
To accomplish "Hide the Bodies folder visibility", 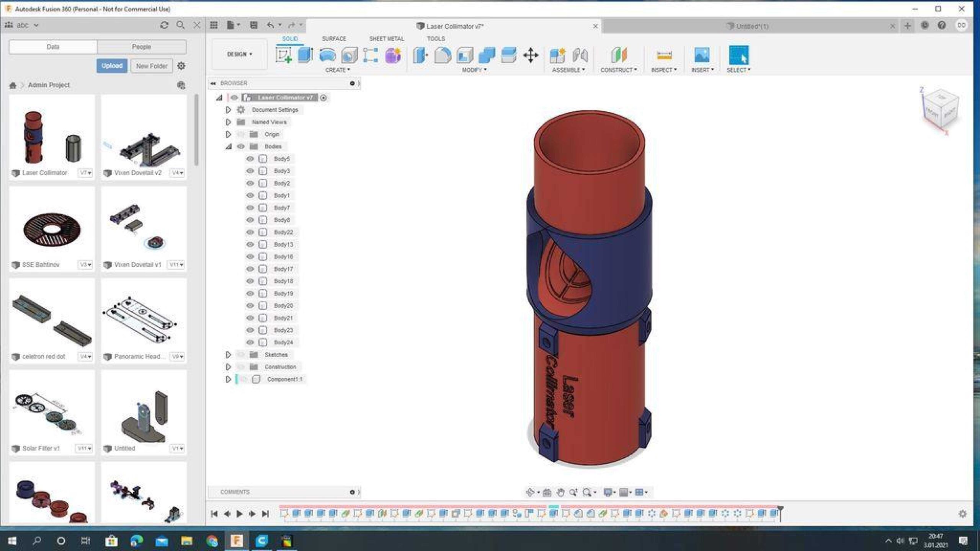I will click(241, 147).
